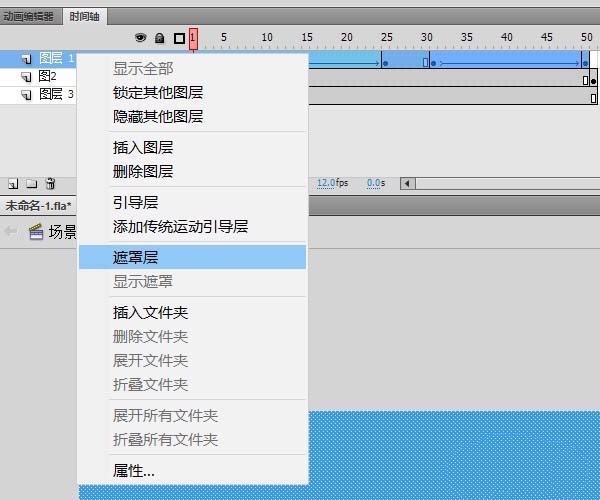Click the eye icon to show or hide all layers

click(140, 37)
